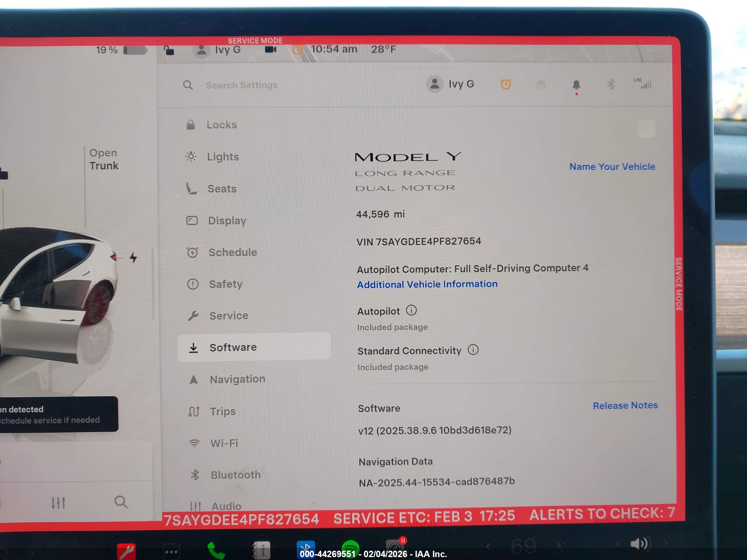Viewport: 747px width, 560px height.
Task: Click the Ivy G profile in top status bar
Action: pyautogui.click(x=217, y=50)
